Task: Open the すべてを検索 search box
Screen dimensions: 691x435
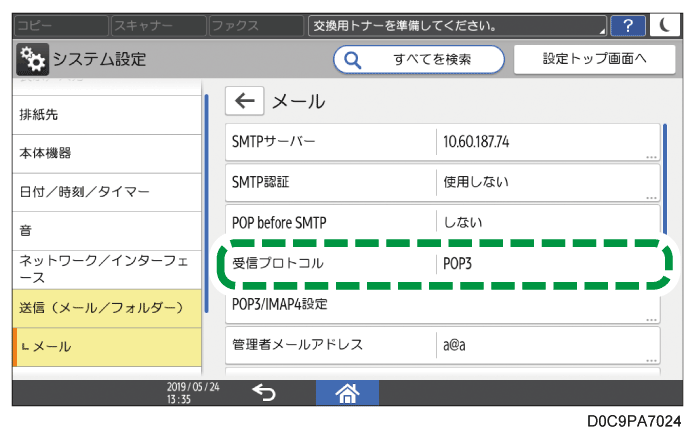Action: pyautogui.click(x=419, y=59)
